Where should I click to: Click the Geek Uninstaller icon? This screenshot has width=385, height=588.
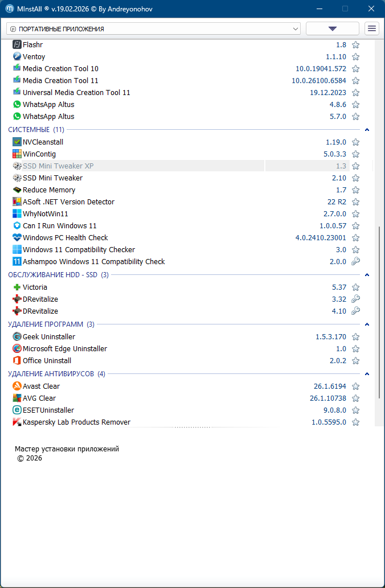[x=17, y=337]
